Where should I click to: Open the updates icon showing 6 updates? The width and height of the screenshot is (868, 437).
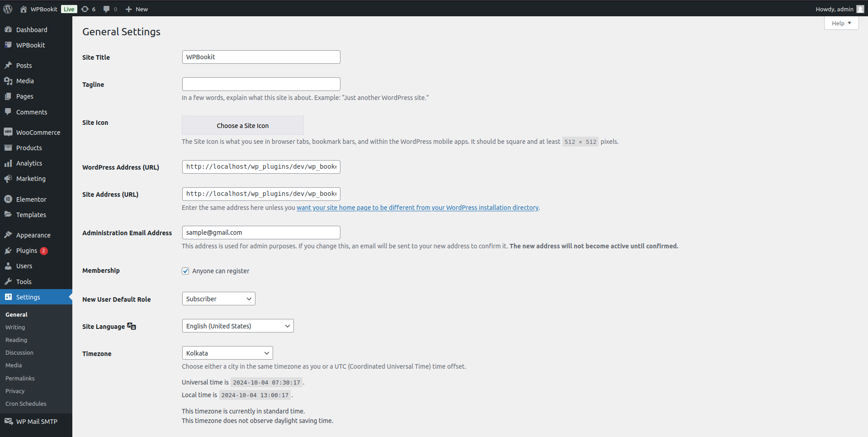pyautogui.click(x=85, y=9)
